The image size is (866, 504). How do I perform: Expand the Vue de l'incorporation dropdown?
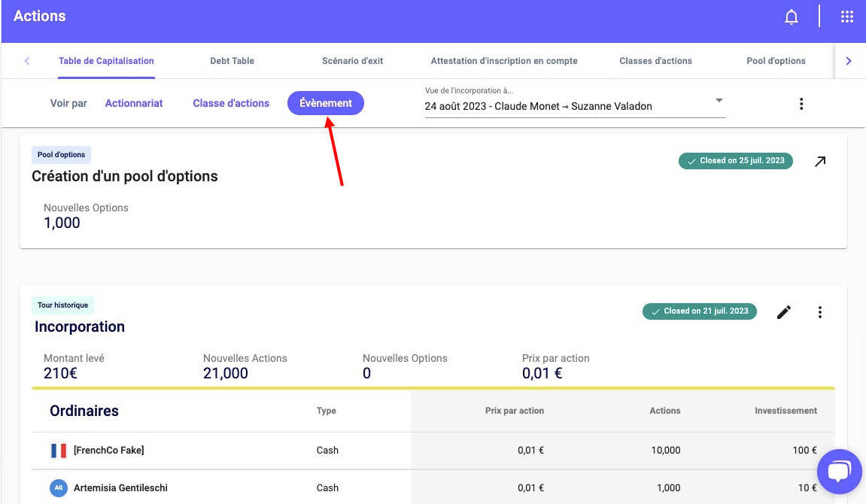[x=719, y=101]
